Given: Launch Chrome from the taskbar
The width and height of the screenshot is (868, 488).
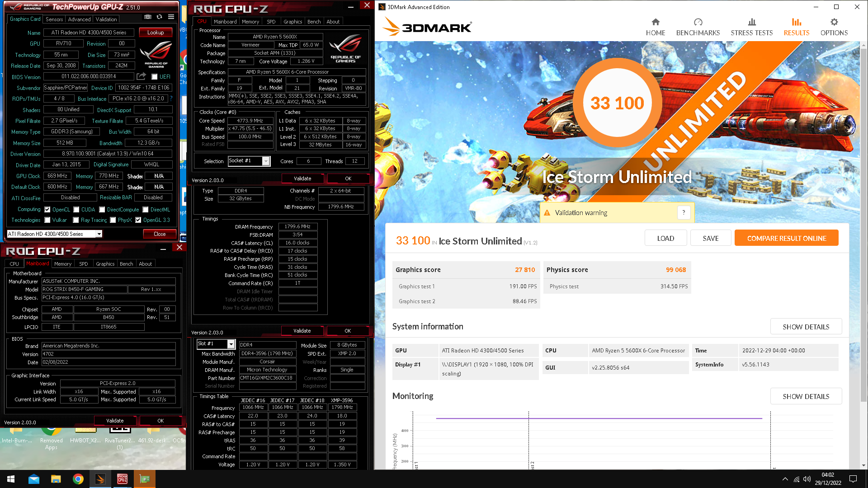Looking at the screenshot, I should coord(78,479).
